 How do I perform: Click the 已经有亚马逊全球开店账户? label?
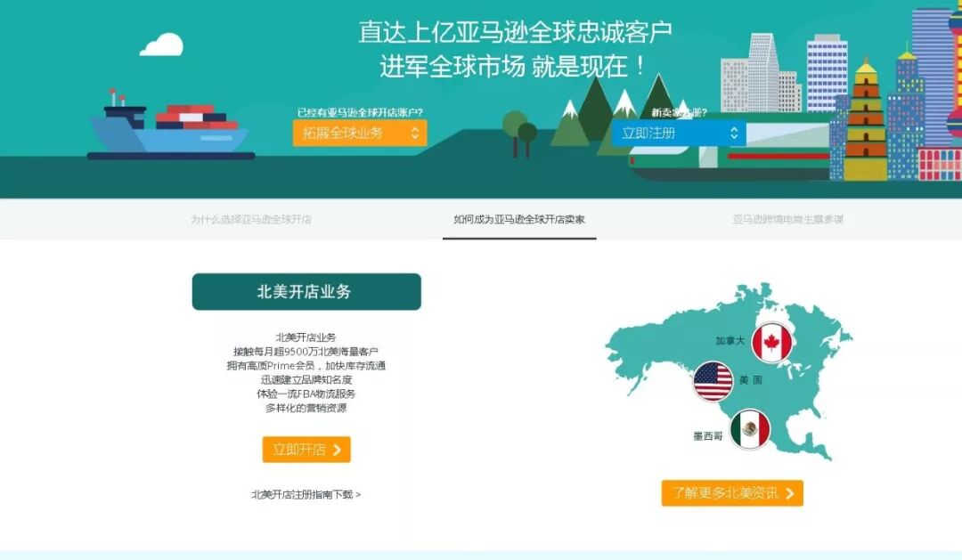pos(360,112)
